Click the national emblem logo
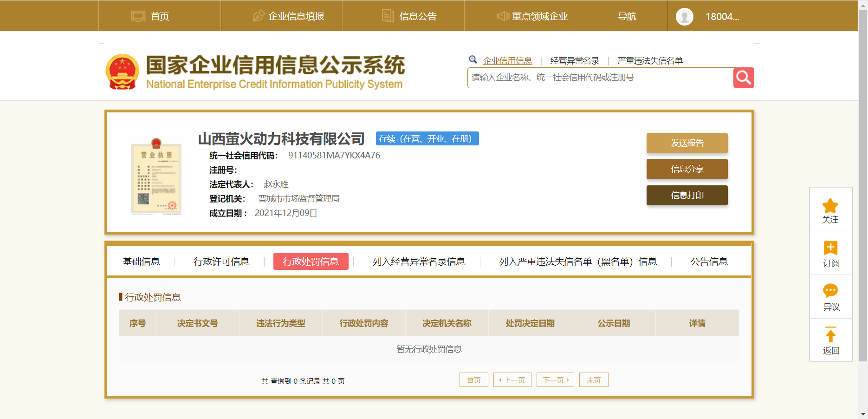868x419 pixels. [123, 72]
